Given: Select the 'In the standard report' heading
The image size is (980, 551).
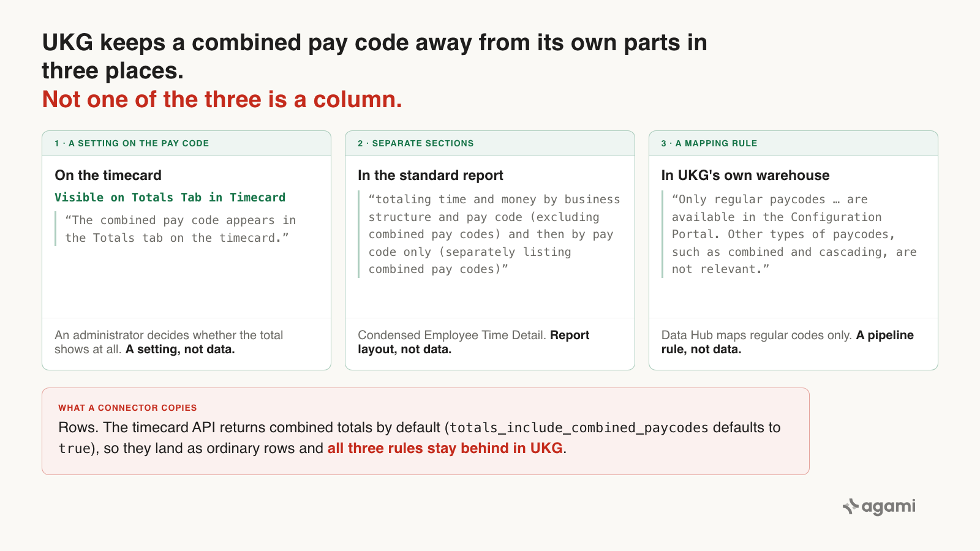Looking at the screenshot, I should [430, 175].
